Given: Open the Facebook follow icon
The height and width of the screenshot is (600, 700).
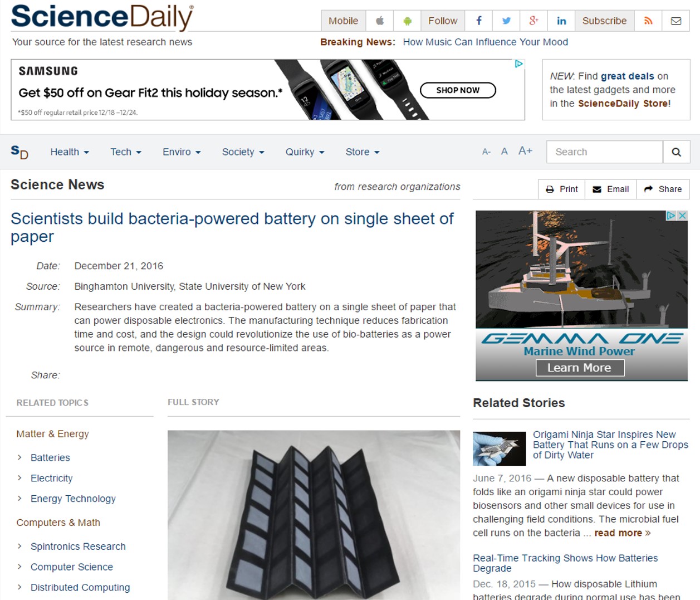Looking at the screenshot, I should pyautogui.click(x=478, y=21).
